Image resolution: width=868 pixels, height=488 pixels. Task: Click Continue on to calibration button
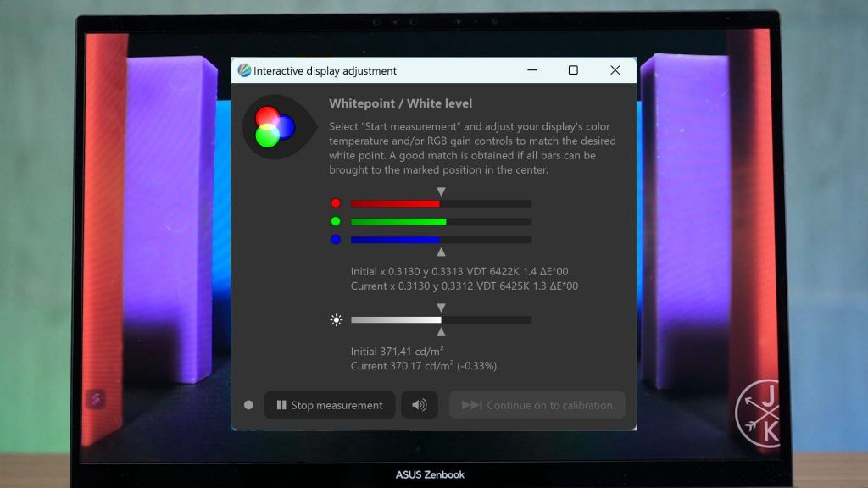tap(537, 405)
